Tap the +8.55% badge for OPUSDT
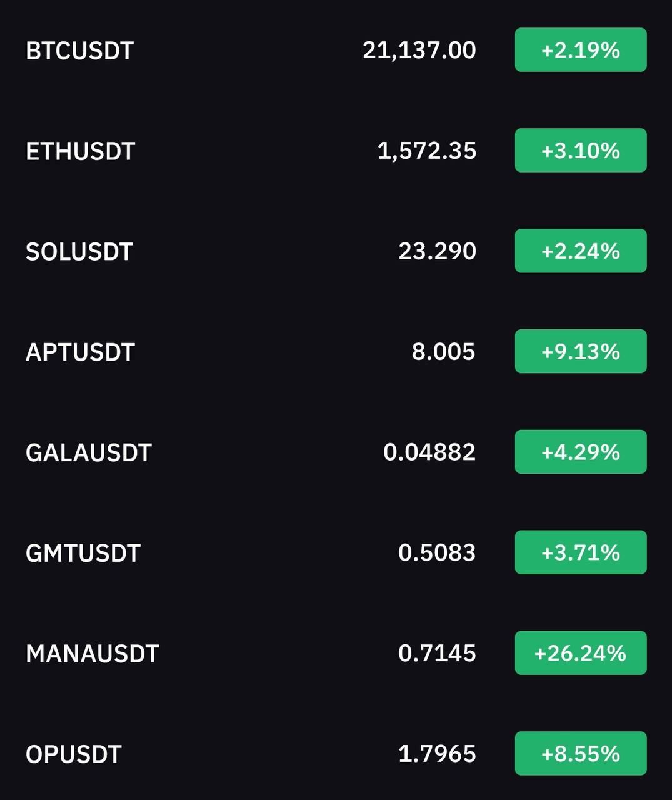Viewport: 672px width, 800px height. [x=580, y=754]
